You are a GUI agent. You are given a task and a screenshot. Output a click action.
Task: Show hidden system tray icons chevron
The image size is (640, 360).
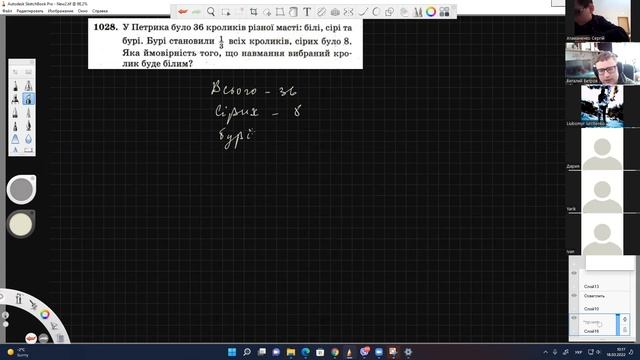tap(545, 352)
